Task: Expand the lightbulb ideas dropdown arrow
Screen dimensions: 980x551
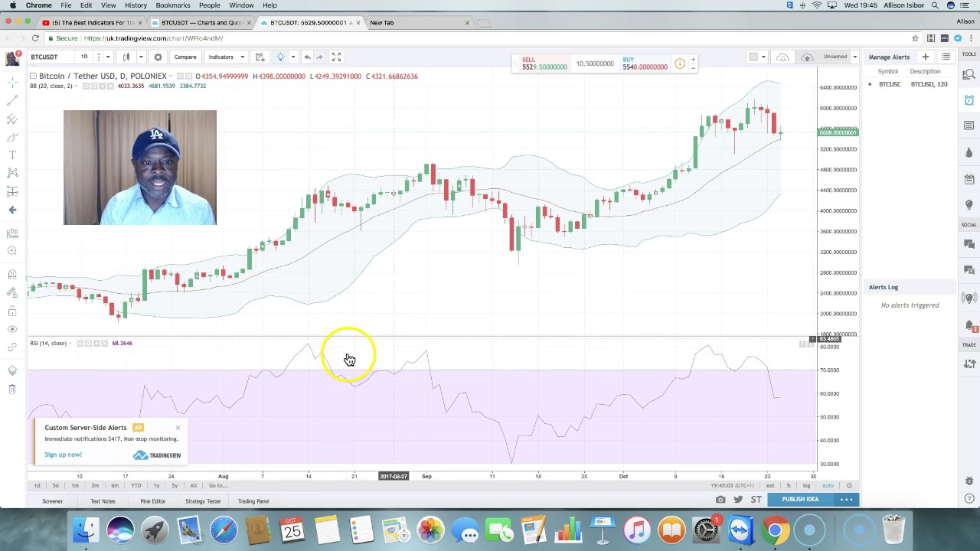Action: [x=292, y=57]
